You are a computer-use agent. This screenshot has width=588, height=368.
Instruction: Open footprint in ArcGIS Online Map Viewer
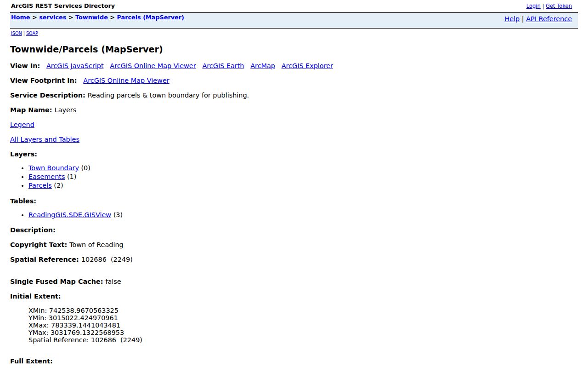pyautogui.click(x=126, y=80)
